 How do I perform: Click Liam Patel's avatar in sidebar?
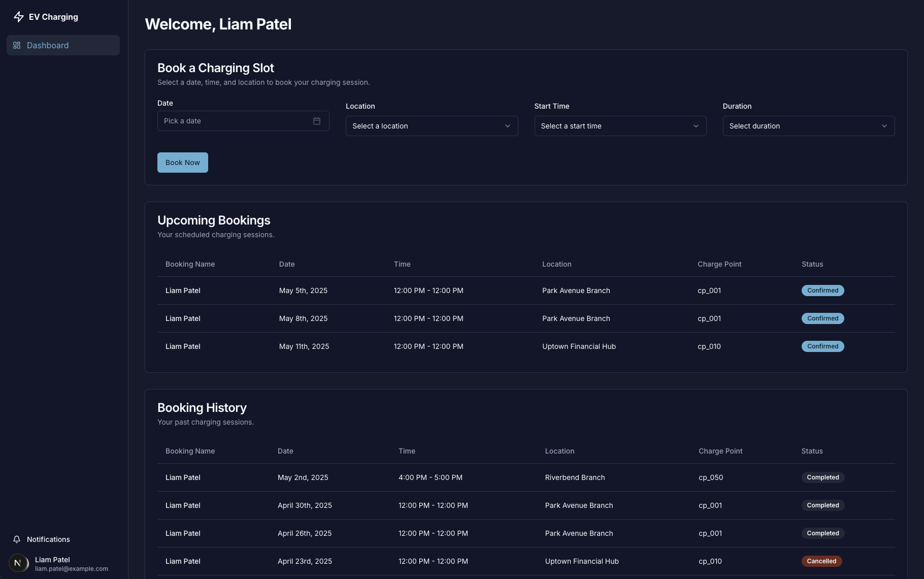(18, 563)
